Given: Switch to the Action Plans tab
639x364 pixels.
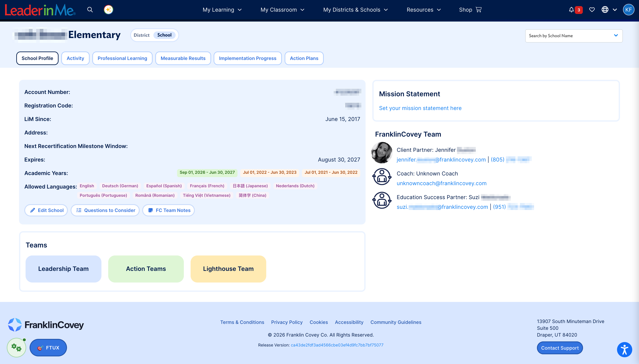Looking at the screenshot, I should click(304, 58).
